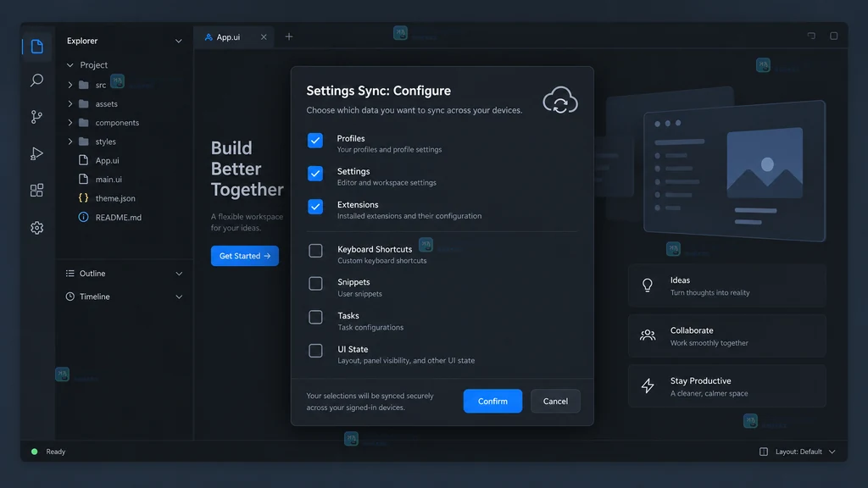The height and width of the screenshot is (488, 868).
Task: Uncheck the Profiles sync checkbox
Action: (315, 141)
